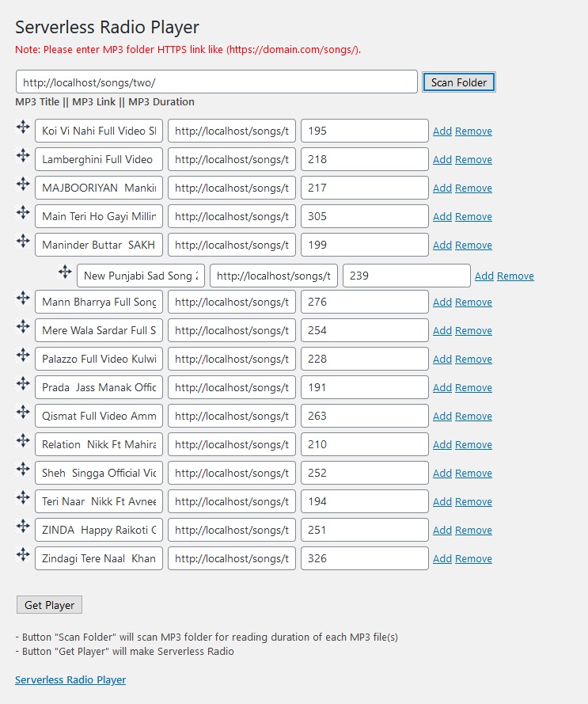Click the Get Player button
Screen dimensions: 588x704
click(x=49, y=605)
